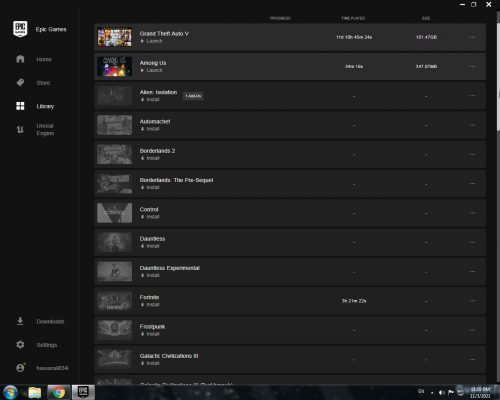Launch Among Us
This screenshot has height=400, width=500.
click(x=152, y=70)
